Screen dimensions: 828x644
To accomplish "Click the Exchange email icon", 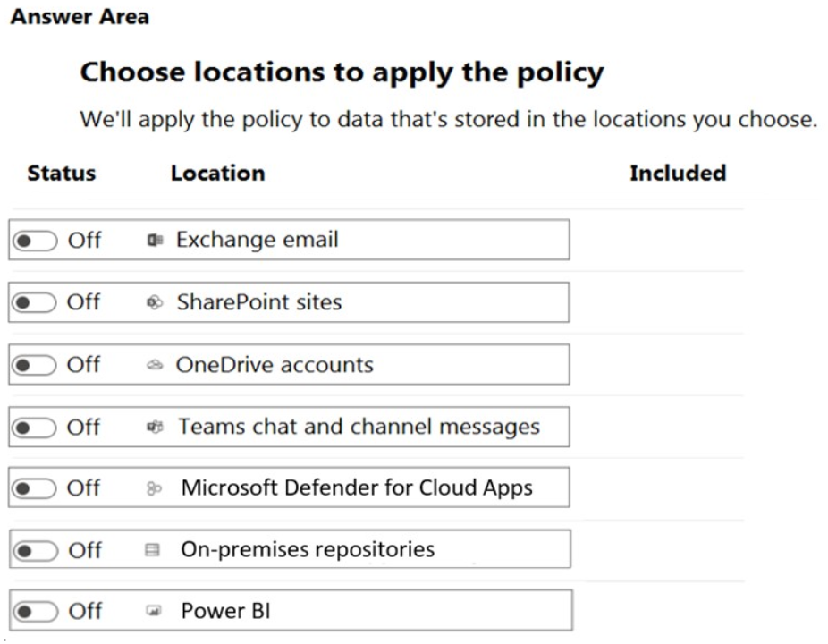I will tap(155, 240).
